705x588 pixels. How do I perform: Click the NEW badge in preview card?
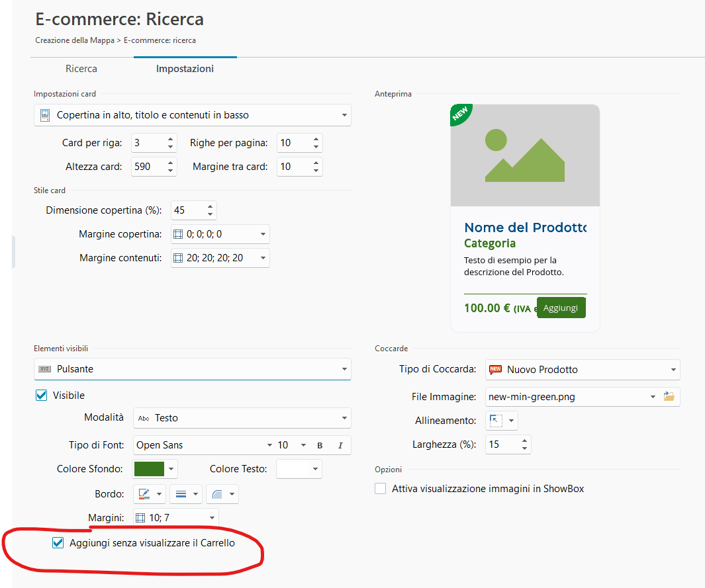coord(460,114)
